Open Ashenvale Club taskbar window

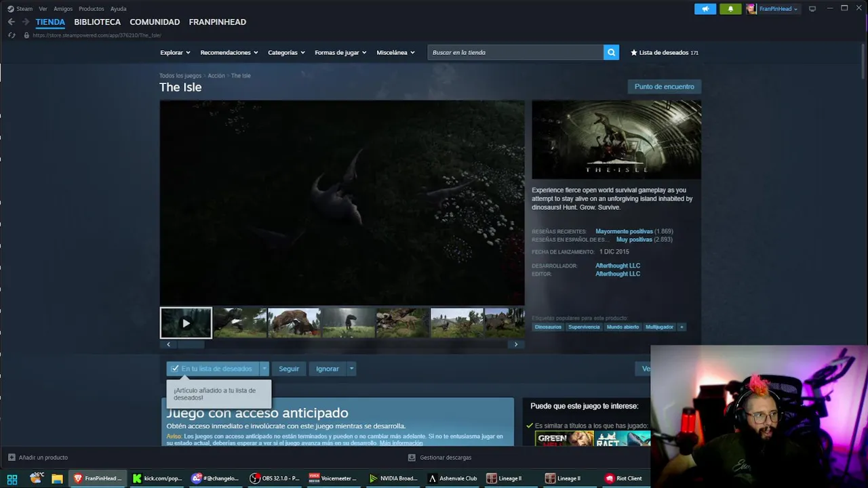(x=452, y=479)
